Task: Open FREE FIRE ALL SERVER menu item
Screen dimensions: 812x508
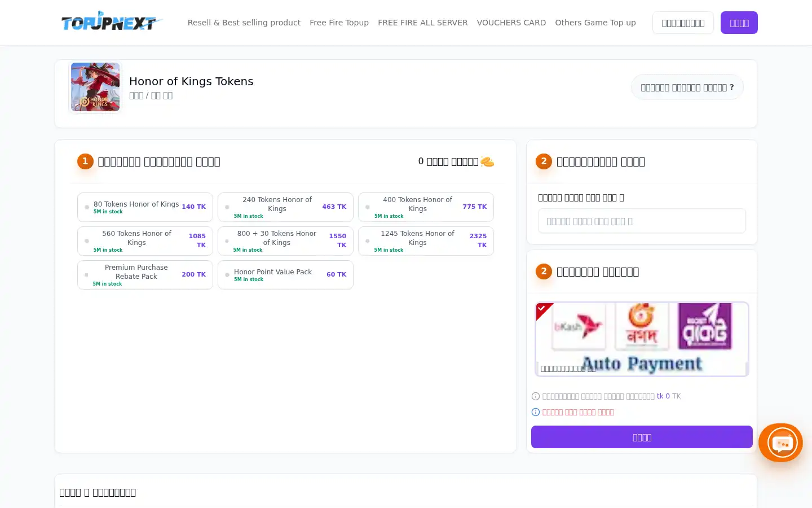Action: coord(422,23)
